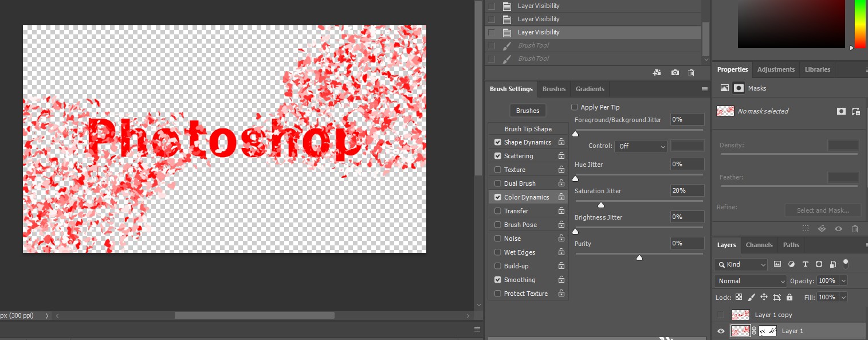The height and width of the screenshot is (340, 868).
Task: Uncheck Smoothing checkbox
Action: click(x=497, y=280)
